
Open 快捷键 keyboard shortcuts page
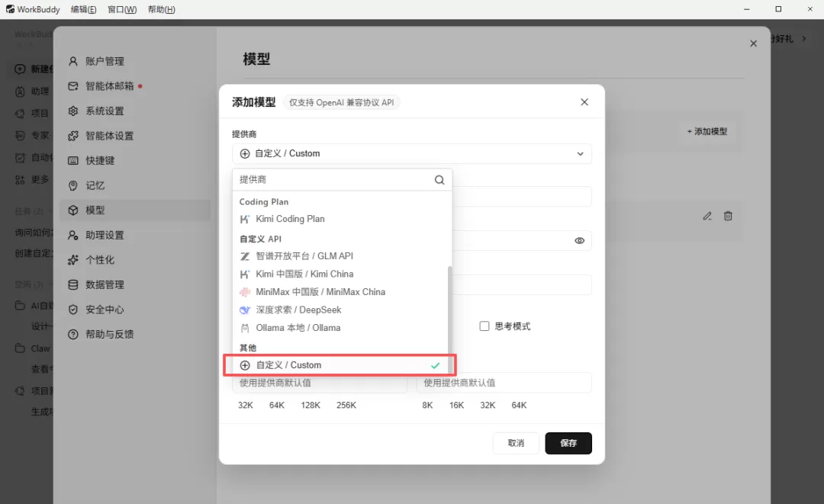point(135,161)
